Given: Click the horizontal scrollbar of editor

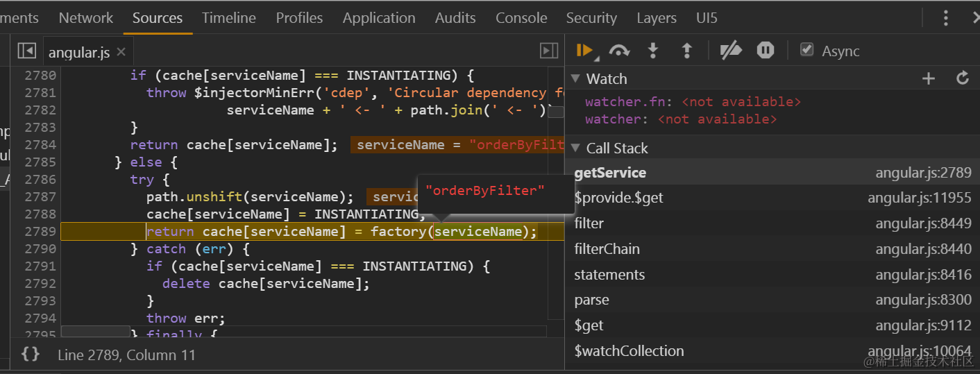Looking at the screenshot, I should (95, 332).
